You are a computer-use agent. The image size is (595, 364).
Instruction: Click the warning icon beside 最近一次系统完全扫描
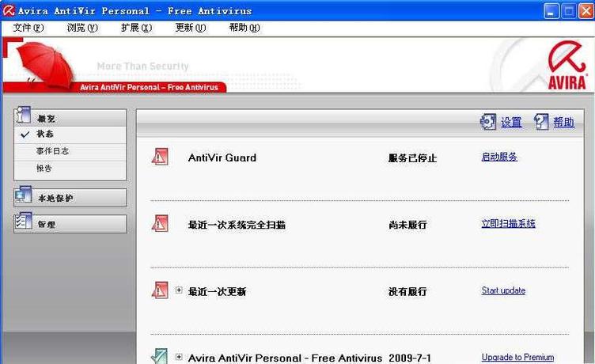[160, 224]
